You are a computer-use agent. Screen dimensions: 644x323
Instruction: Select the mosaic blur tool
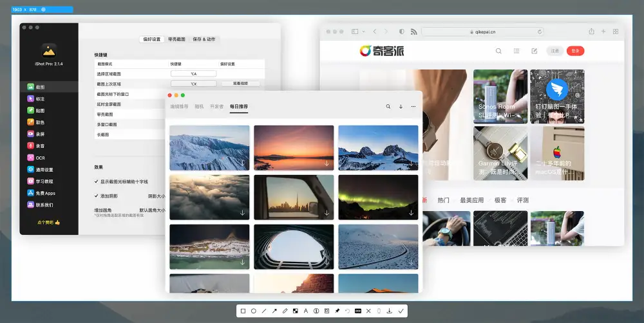pos(296,311)
